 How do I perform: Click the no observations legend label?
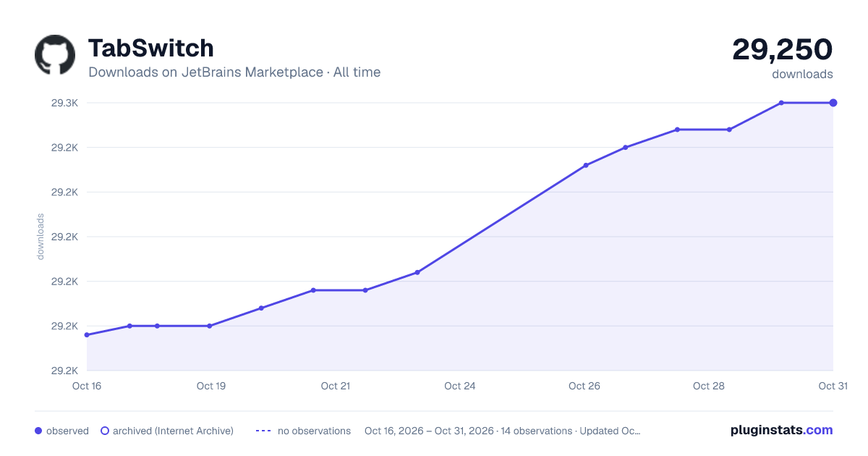coord(314,431)
